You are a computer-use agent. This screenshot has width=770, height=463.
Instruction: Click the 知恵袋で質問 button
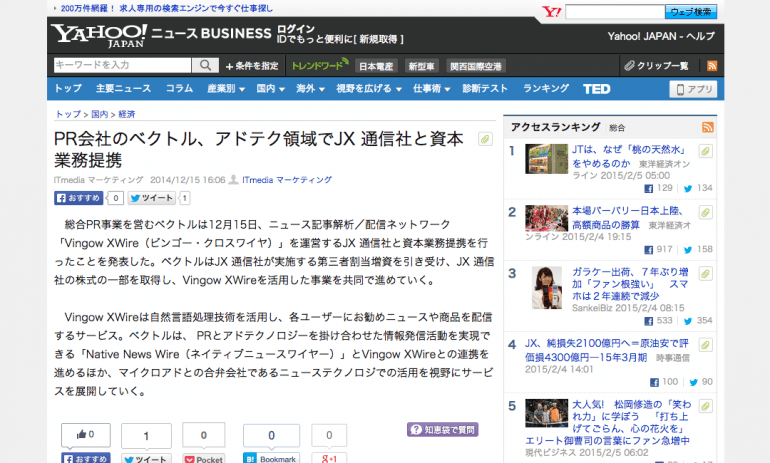[x=442, y=430]
